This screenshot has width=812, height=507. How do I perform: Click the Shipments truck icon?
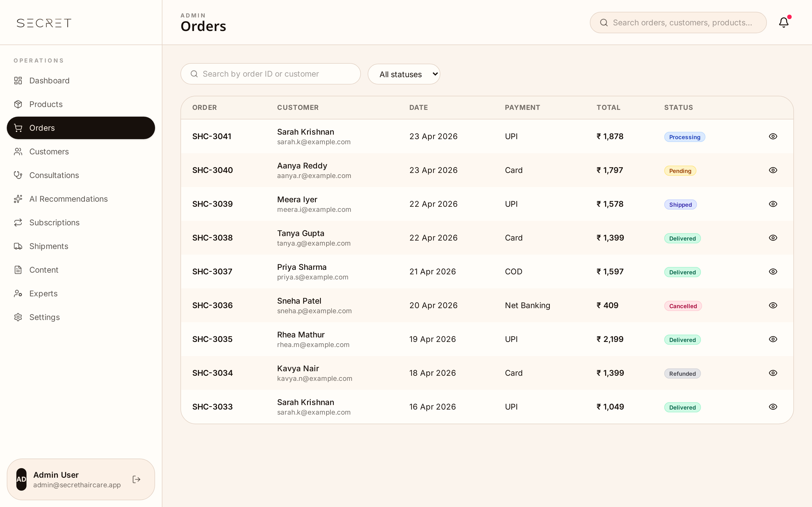click(18, 246)
